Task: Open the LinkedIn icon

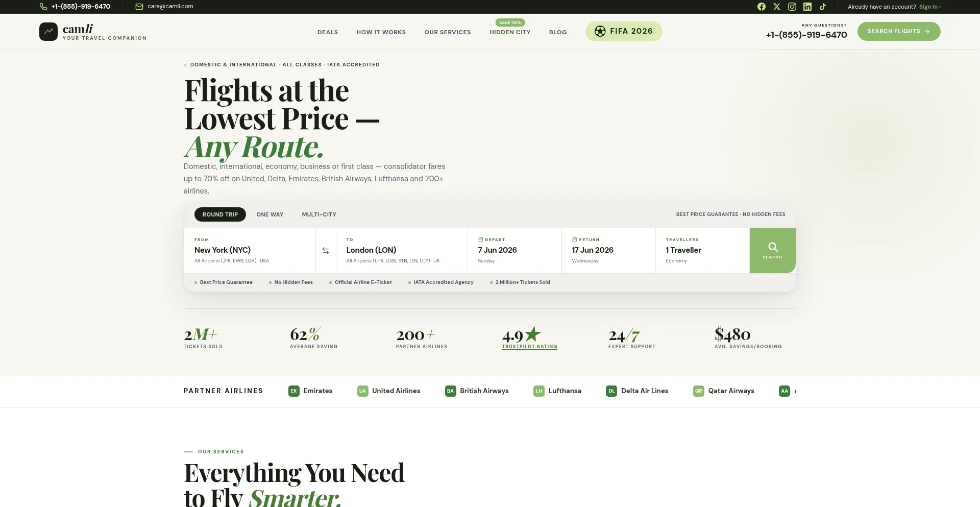Action: click(807, 7)
